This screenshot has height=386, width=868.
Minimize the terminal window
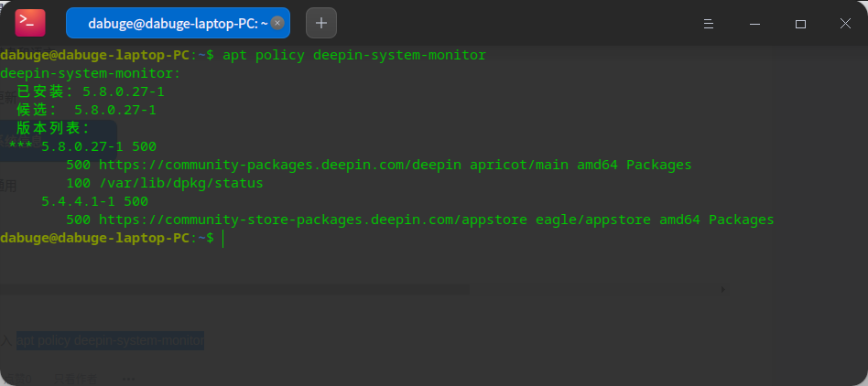754,23
